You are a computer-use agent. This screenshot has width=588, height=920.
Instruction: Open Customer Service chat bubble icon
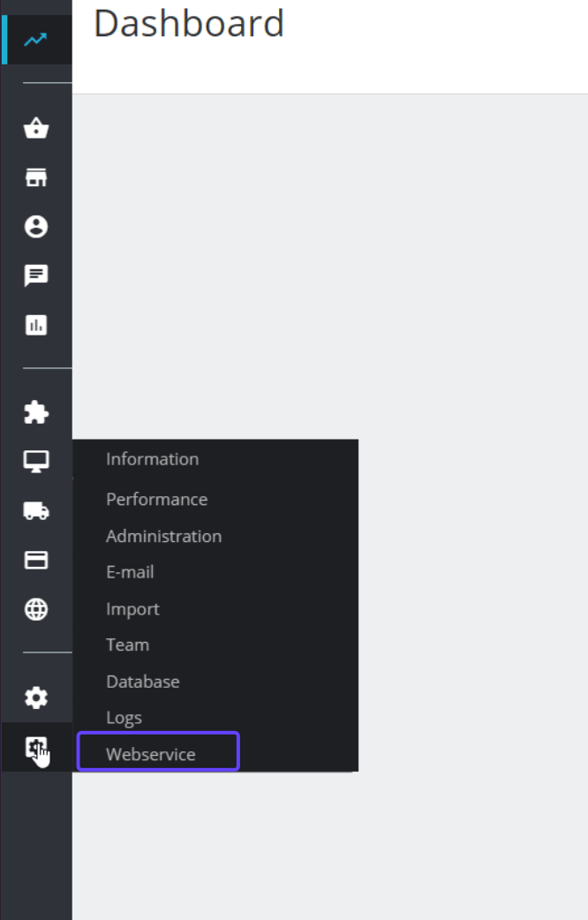(x=35, y=276)
